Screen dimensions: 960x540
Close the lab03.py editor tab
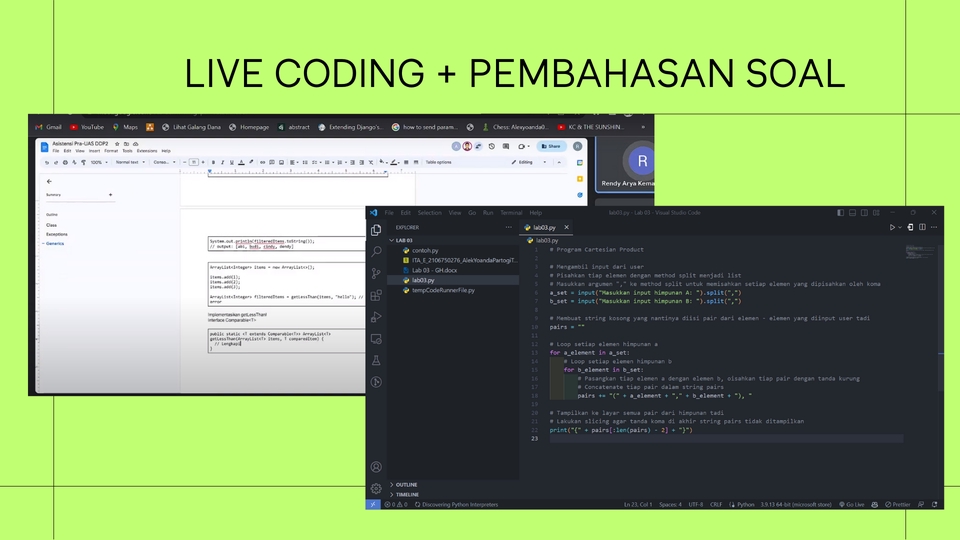[566, 227]
